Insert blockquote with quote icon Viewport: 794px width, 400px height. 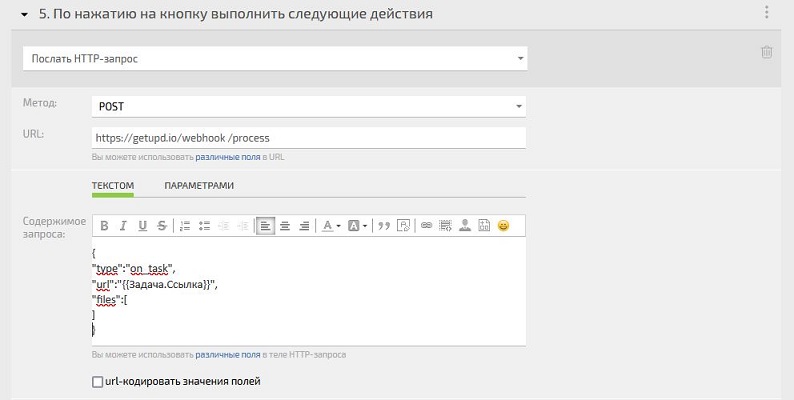pyautogui.click(x=384, y=226)
